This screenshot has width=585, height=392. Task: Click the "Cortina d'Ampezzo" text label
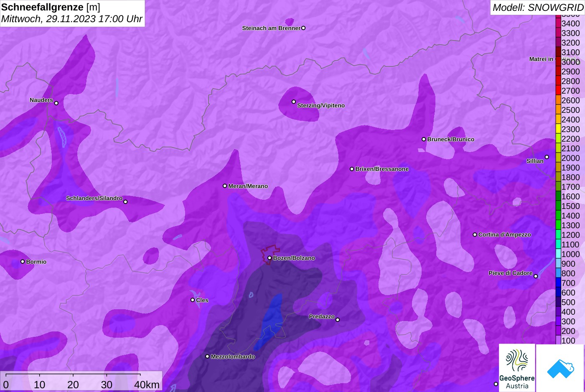click(504, 234)
